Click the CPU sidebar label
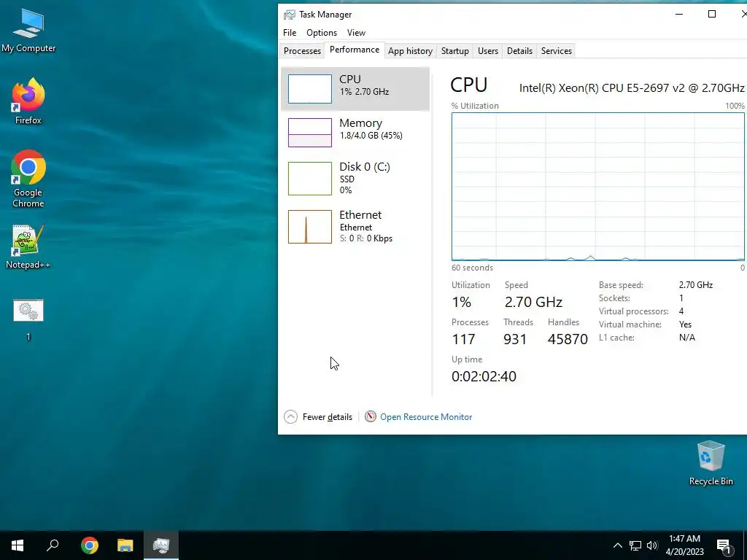 349,79
